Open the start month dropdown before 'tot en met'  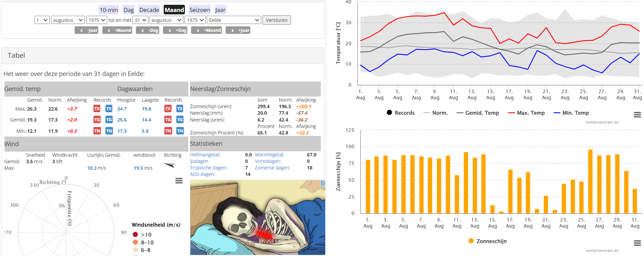point(68,20)
